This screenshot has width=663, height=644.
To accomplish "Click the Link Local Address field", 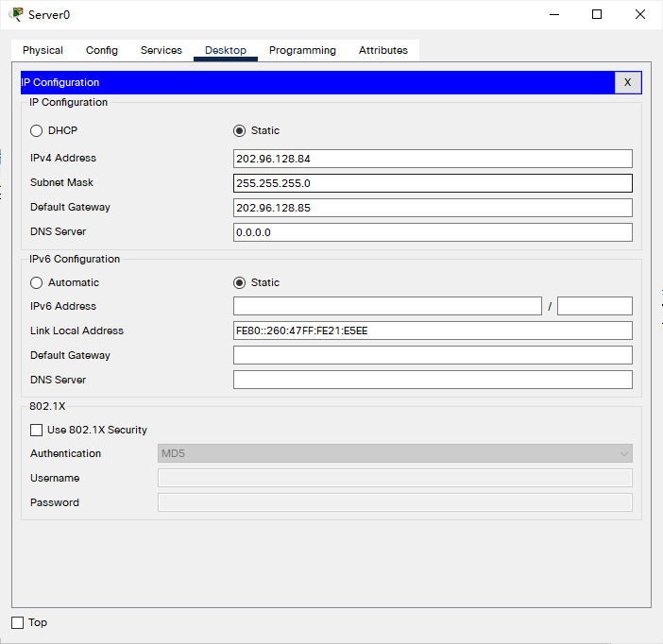I will (x=433, y=330).
